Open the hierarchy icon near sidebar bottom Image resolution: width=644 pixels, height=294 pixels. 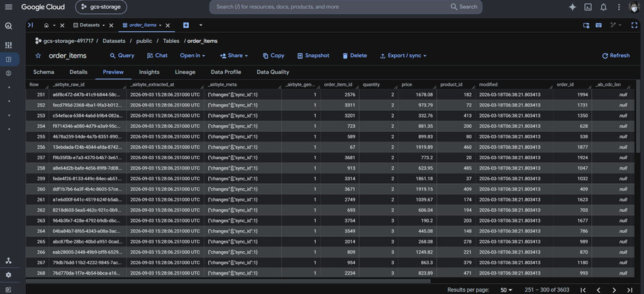(9, 260)
